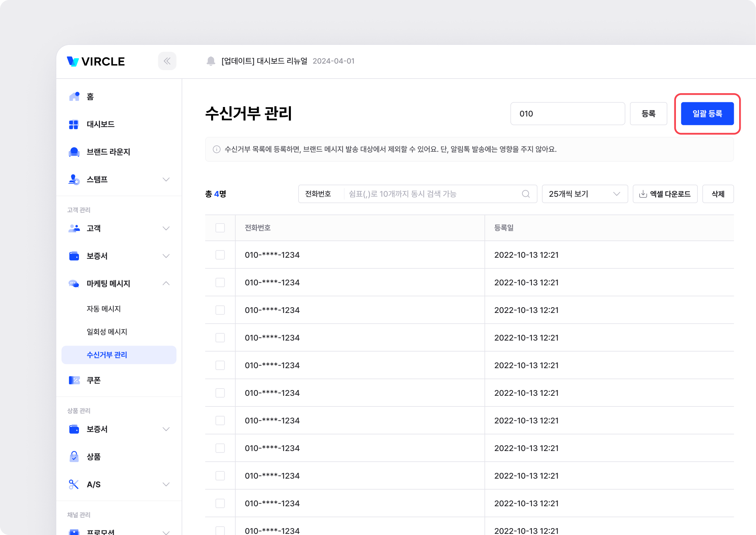The height and width of the screenshot is (535, 756).
Task: Click the 엑셀 다운로드 button
Action: coord(665,194)
